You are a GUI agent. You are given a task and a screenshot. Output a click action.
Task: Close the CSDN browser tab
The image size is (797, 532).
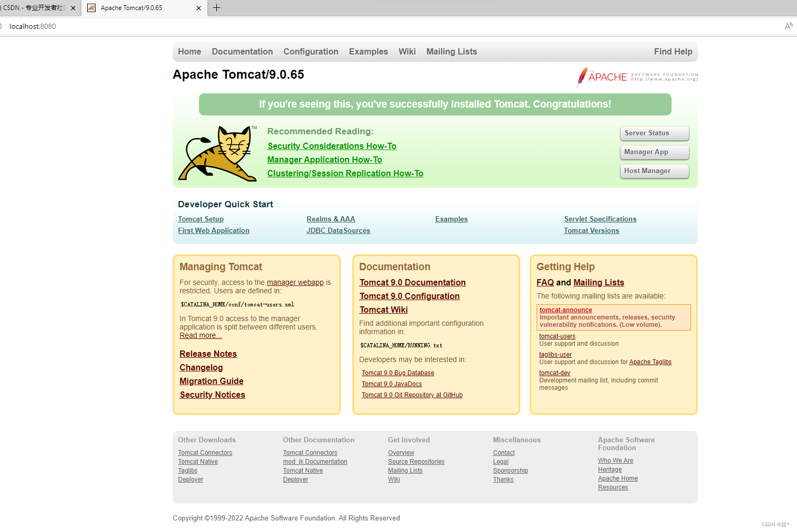click(x=73, y=8)
